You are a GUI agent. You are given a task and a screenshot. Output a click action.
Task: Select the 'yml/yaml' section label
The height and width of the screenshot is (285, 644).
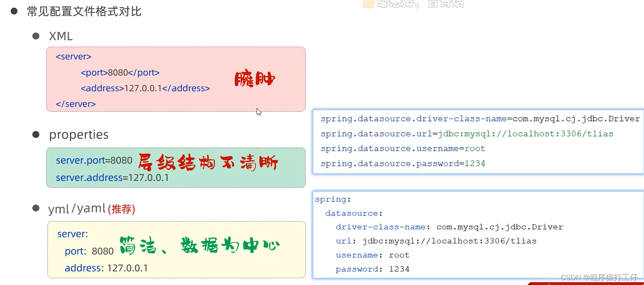(77, 209)
